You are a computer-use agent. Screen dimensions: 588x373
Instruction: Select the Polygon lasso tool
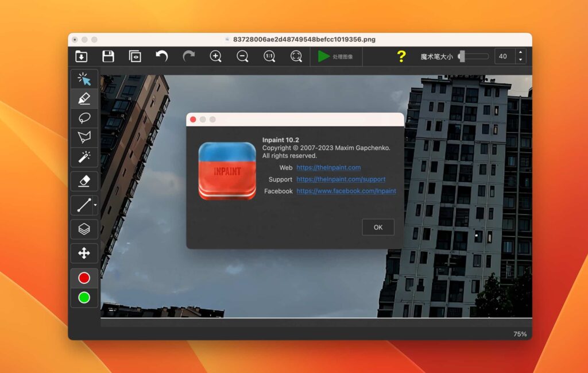click(83, 137)
